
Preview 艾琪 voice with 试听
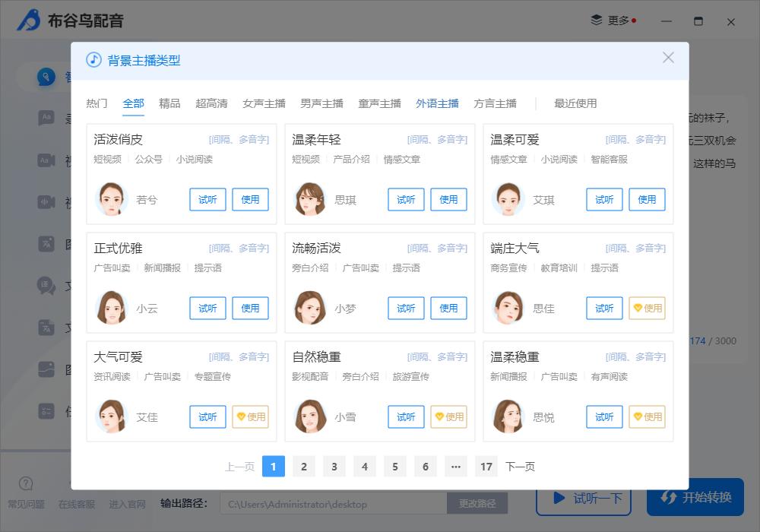point(604,200)
